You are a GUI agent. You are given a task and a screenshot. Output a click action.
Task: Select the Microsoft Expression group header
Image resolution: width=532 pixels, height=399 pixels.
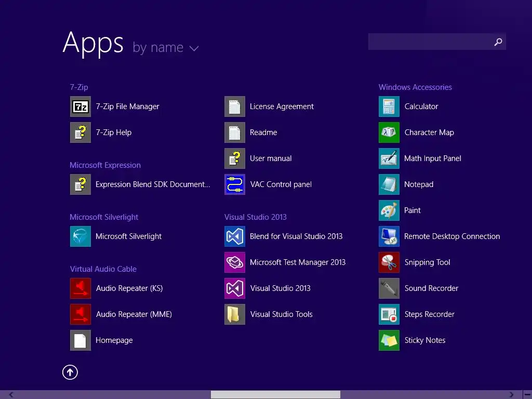tap(105, 165)
